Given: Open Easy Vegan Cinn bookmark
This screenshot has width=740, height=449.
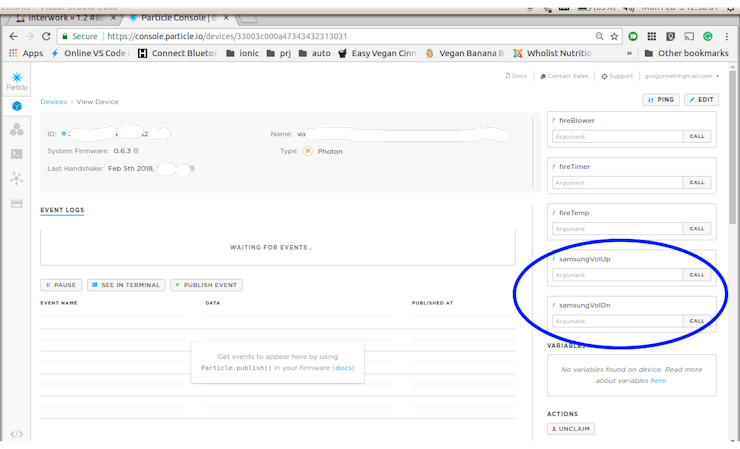Looking at the screenshot, I should [x=378, y=53].
